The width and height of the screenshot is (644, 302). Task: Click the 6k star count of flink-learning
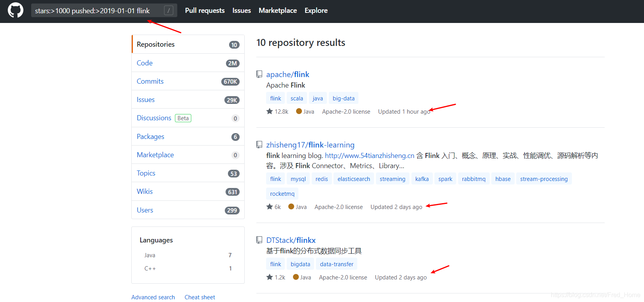273,207
